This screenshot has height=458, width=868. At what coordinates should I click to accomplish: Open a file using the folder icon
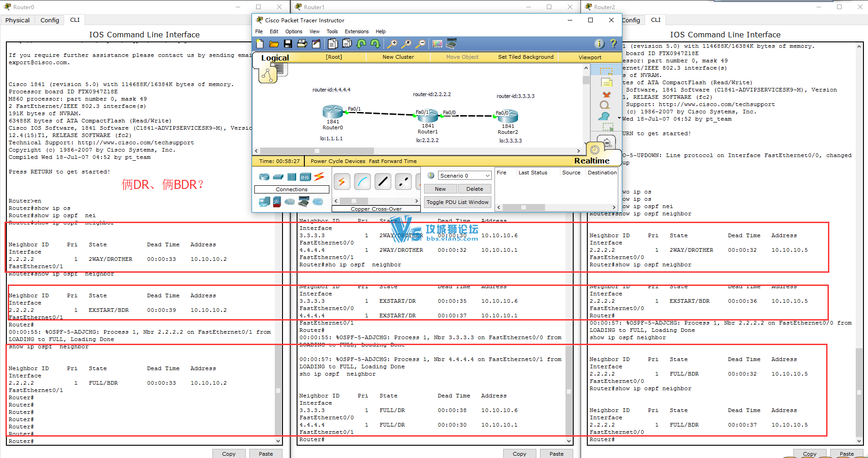274,44
